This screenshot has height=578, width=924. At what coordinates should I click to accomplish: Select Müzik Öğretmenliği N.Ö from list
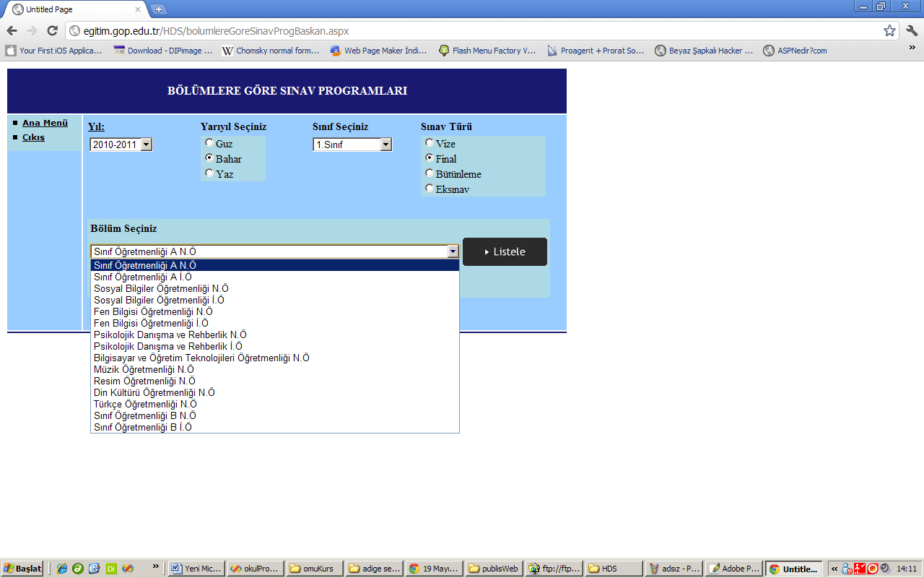pos(144,369)
